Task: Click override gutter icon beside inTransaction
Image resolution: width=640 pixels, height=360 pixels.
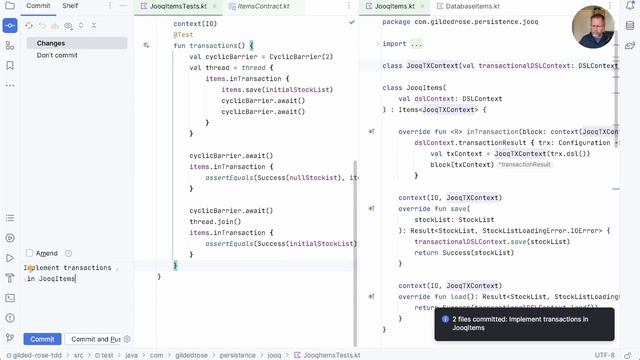Action: click(371, 131)
